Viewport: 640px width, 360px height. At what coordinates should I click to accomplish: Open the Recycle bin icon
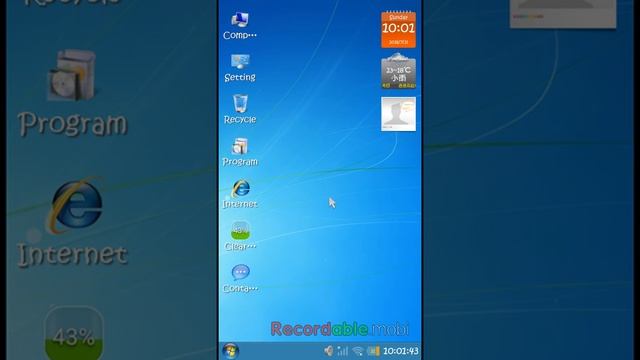coord(240,109)
